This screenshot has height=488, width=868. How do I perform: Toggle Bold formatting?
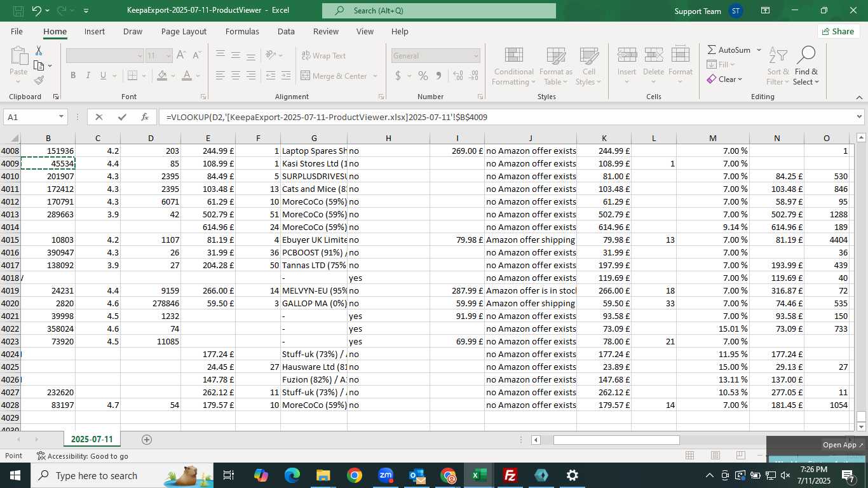click(73, 76)
